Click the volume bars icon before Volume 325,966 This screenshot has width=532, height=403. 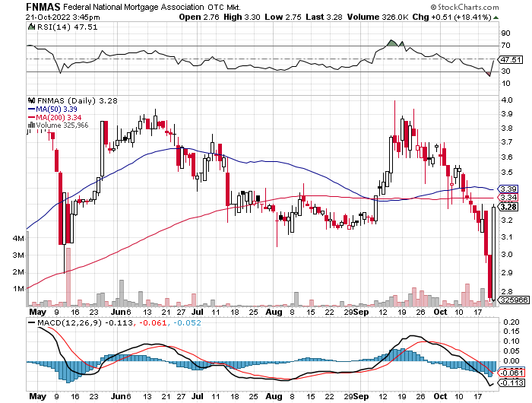tap(31, 125)
